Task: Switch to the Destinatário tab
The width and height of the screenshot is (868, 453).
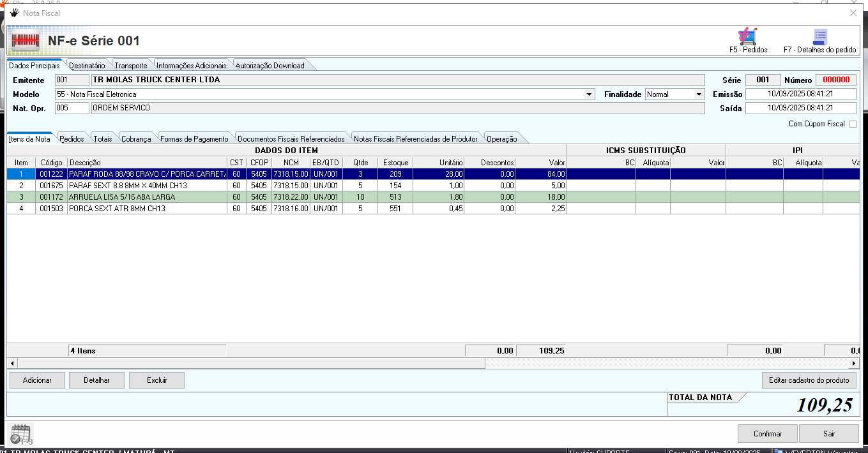Action: click(x=87, y=66)
